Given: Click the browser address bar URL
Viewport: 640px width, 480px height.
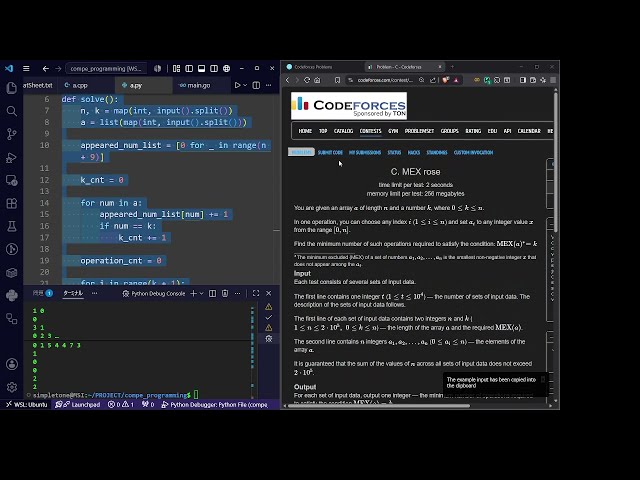Looking at the screenshot, I should pos(385,80).
